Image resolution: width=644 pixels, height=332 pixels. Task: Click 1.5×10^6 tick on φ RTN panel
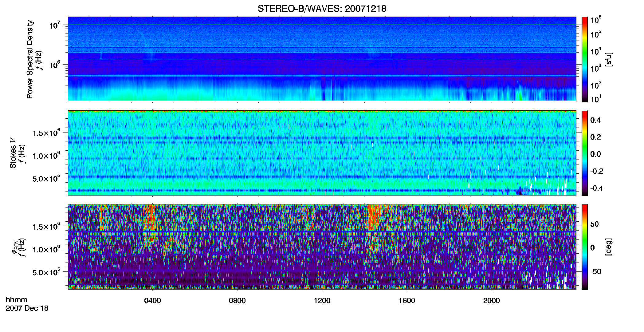pos(46,226)
